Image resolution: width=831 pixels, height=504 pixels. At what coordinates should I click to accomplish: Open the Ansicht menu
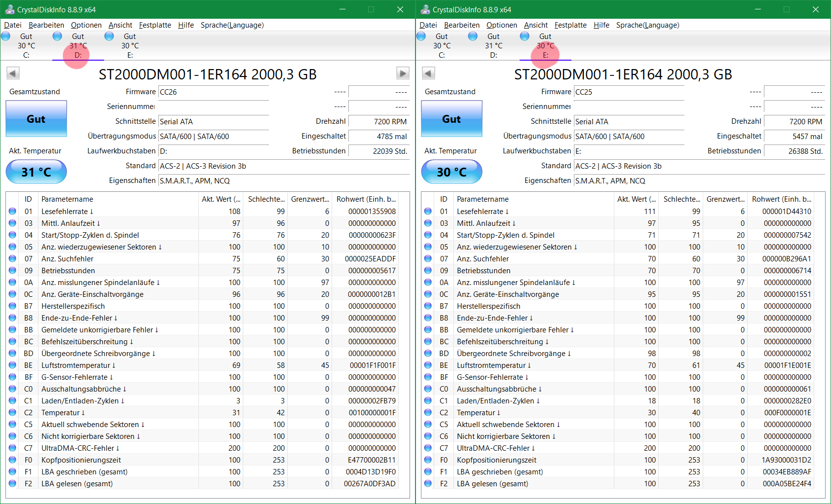[120, 25]
